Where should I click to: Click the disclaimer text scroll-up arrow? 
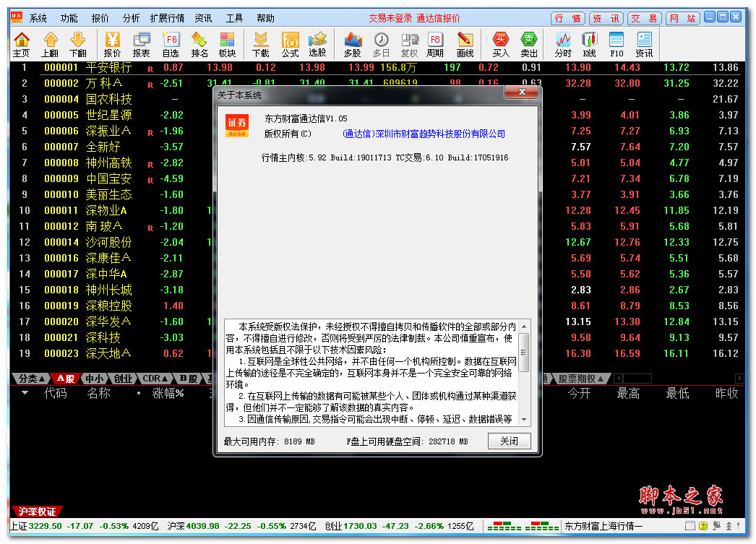524,327
